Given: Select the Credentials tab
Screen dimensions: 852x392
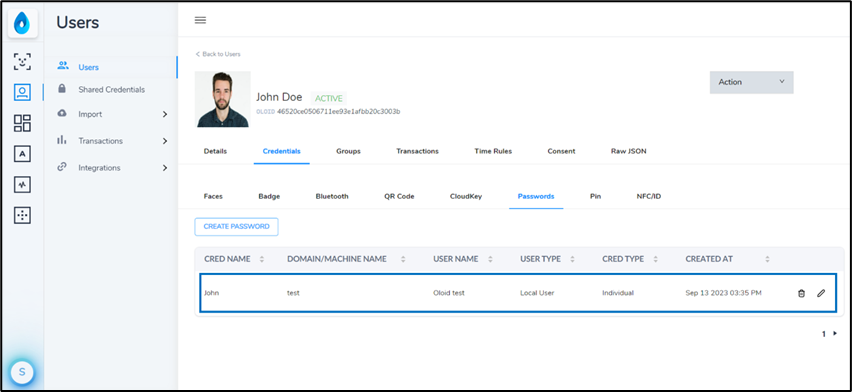Looking at the screenshot, I should [281, 151].
